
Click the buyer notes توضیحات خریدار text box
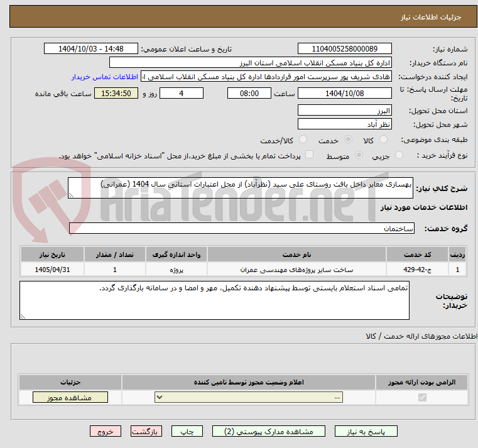click(x=215, y=300)
